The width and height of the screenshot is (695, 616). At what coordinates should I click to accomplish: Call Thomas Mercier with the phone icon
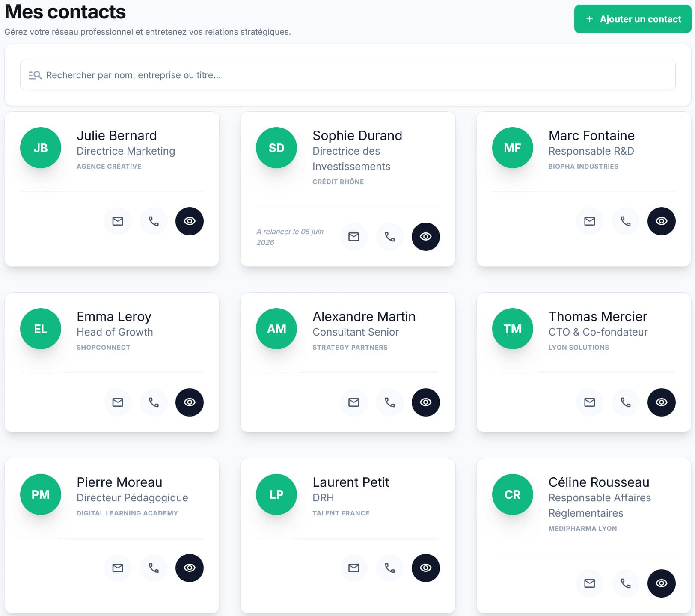625,402
